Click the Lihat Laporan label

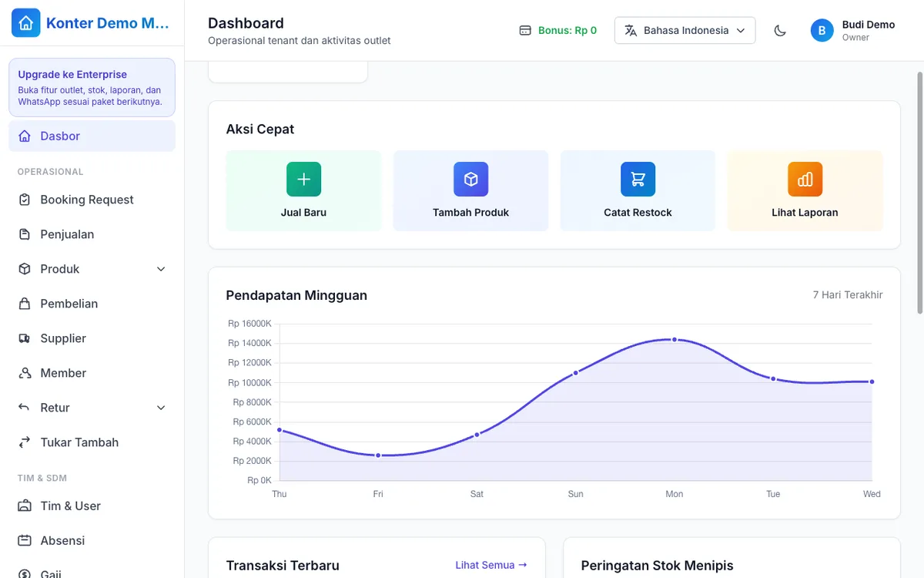tap(805, 213)
